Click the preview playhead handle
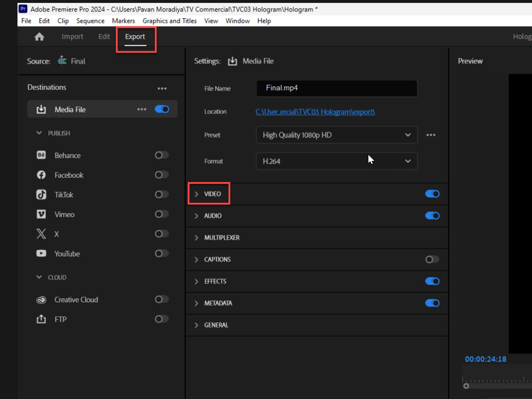 tap(466, 386)
